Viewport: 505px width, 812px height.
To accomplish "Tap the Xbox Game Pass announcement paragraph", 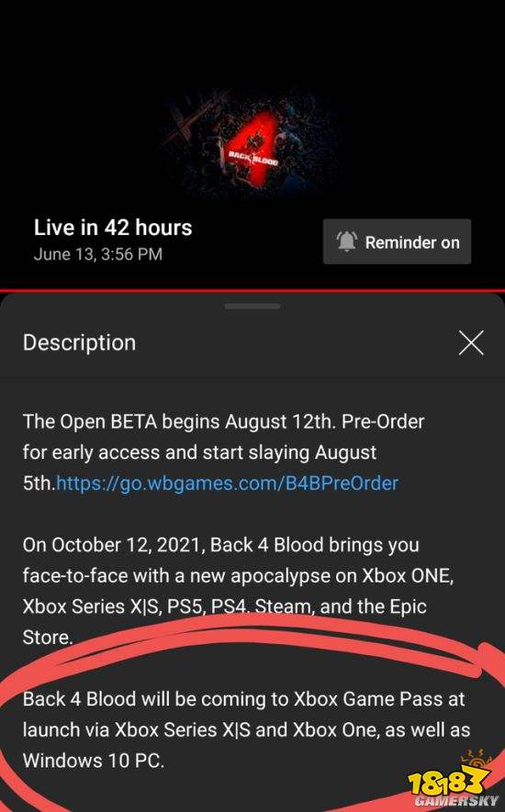I will [x=246, y=729].
